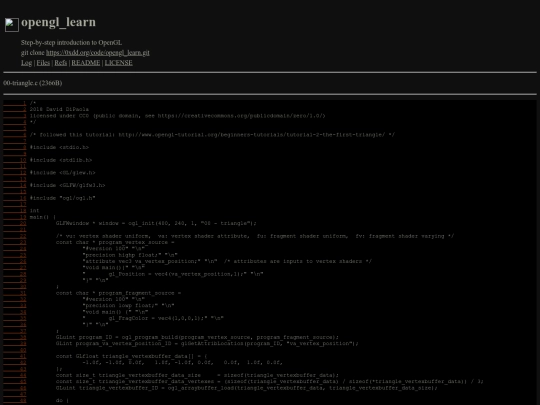This screenshot has width=540, height=405.
Task: Open the Log page link
Action: click(27, 63)
